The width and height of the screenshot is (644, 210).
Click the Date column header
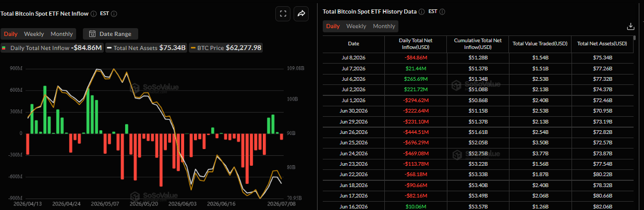(x=354, y=44)
